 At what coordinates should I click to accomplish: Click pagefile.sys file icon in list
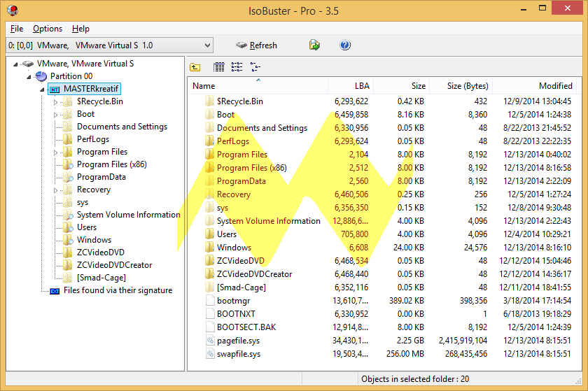(x=210, y=341)
